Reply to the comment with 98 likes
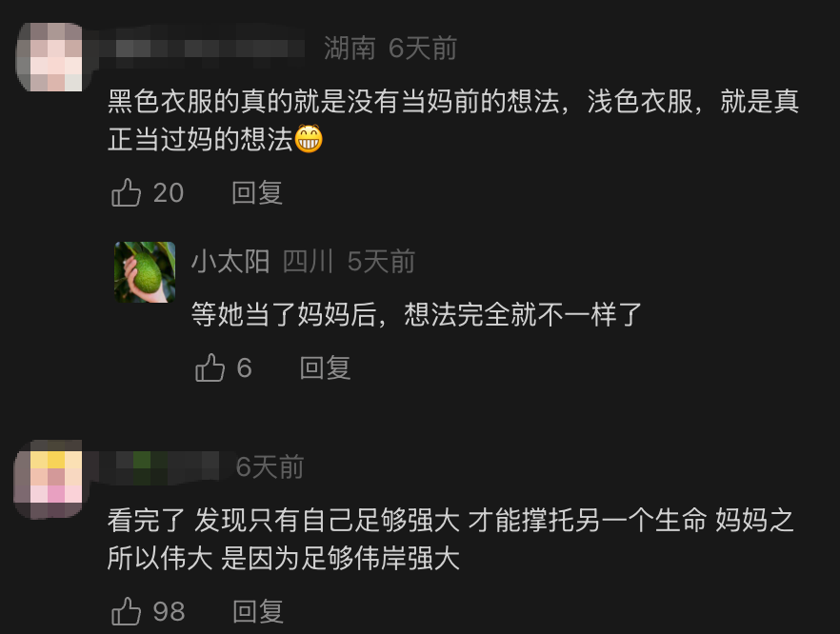Viewport: 840px width, 634px height. click(258, 611)
